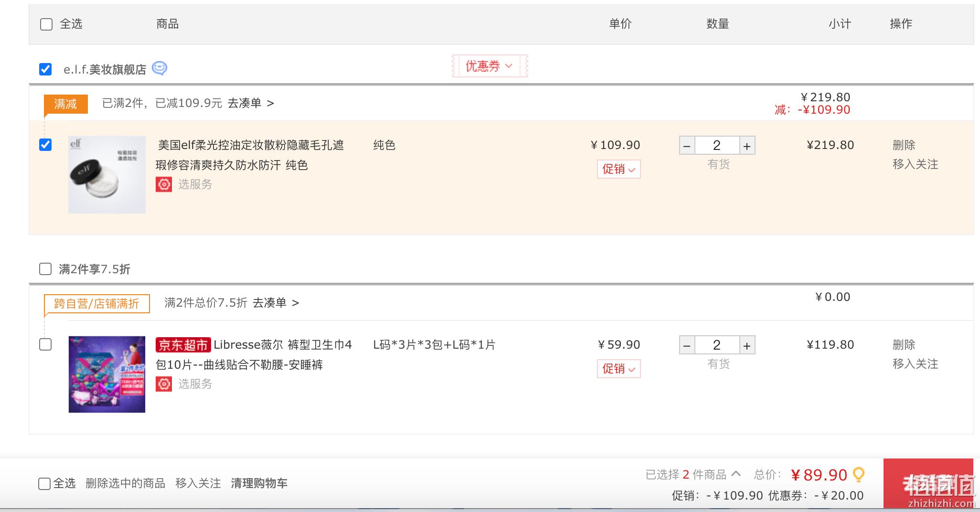This screenshot has width=980, height=512.
Task: Delete the Libresse item
Action: pyautogui.click(x=904, y=345)
